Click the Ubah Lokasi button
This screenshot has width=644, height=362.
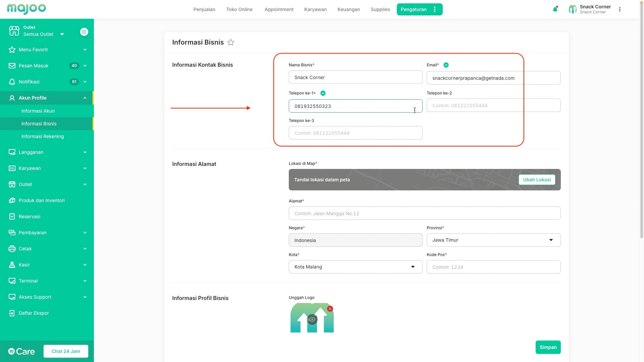pyautogui.click(x=537, y=180)
